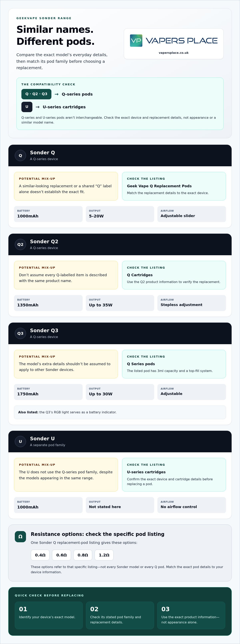
Task: Choose the 0.8Ω resistance option
Action: pyautogui.click(x=83, y=555)
